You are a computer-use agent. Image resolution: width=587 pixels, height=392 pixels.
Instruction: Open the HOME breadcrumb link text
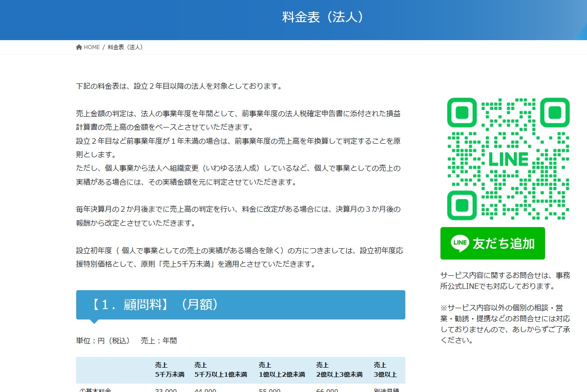coord(92,47)
